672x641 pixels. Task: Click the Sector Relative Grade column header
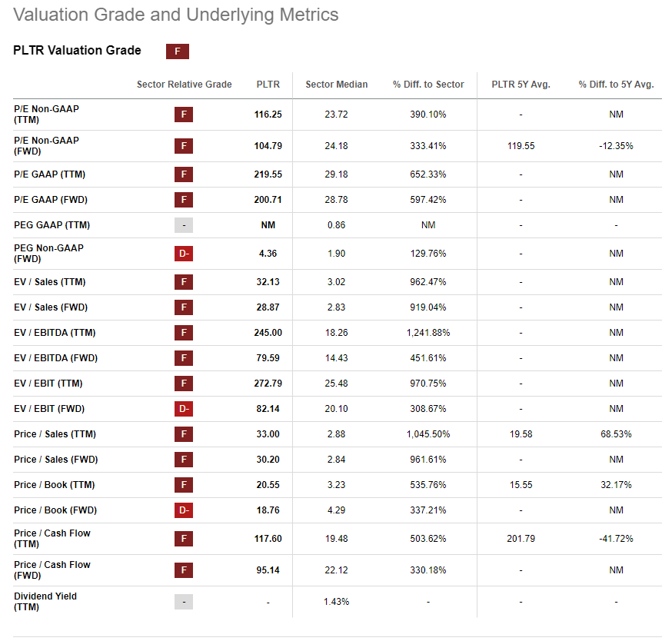(x=184, y=85)
